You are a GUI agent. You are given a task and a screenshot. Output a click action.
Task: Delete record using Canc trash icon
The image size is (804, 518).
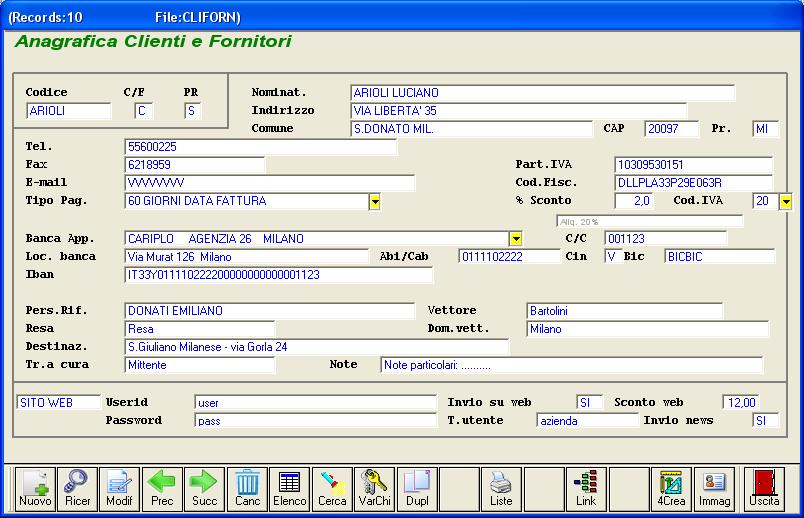point(247,489)
